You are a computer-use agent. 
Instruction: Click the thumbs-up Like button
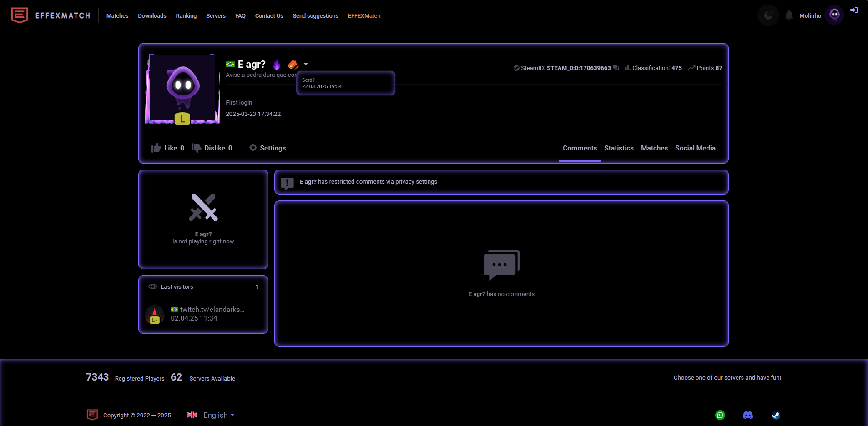click(x=167, y=148)
